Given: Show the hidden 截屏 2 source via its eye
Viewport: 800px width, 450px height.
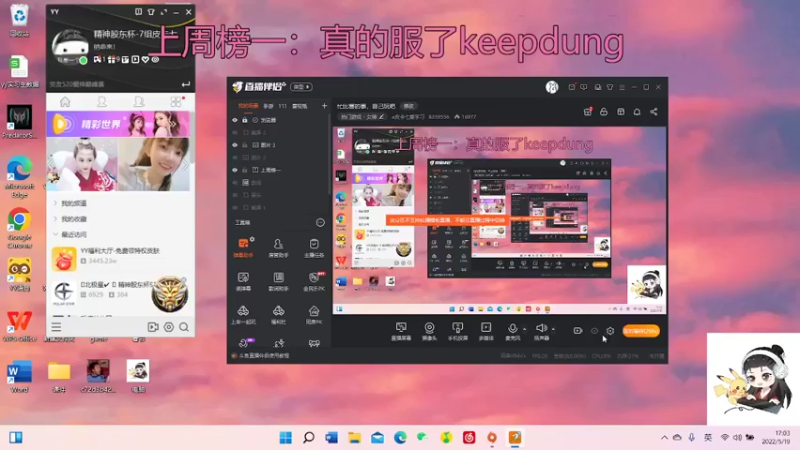Looking at the screenshot, I should pyautogui.click(x=235, y=132).
